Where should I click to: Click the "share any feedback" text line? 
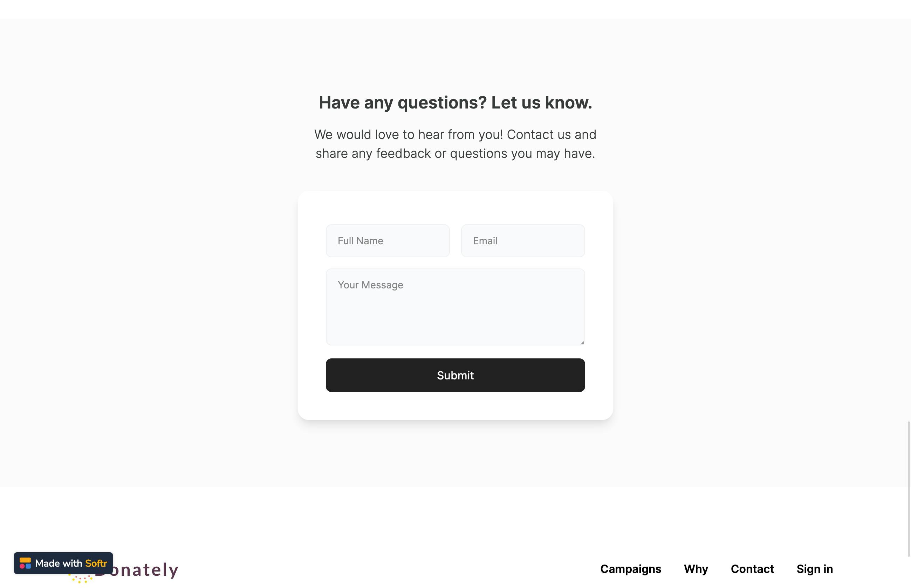(x=455, y=154)
